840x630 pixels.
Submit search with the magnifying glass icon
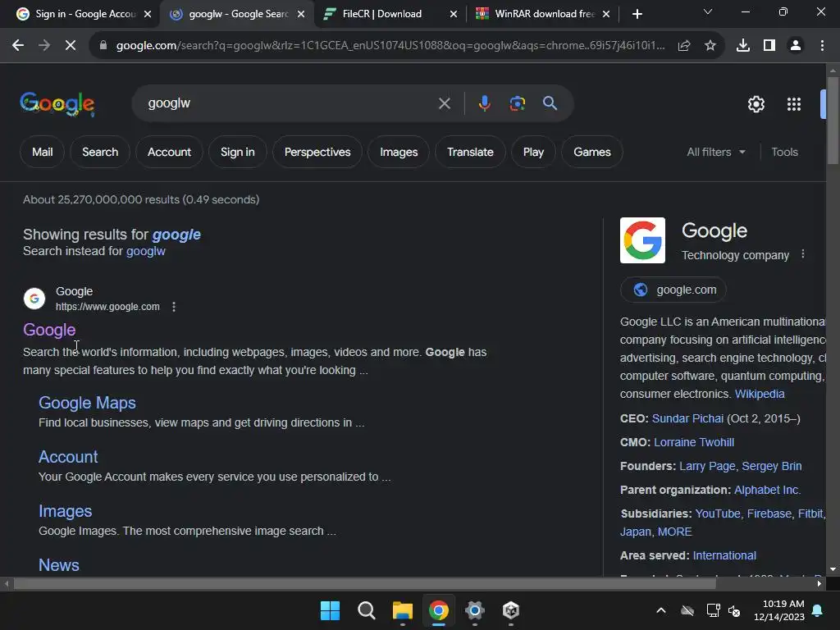tap(550, 103)
